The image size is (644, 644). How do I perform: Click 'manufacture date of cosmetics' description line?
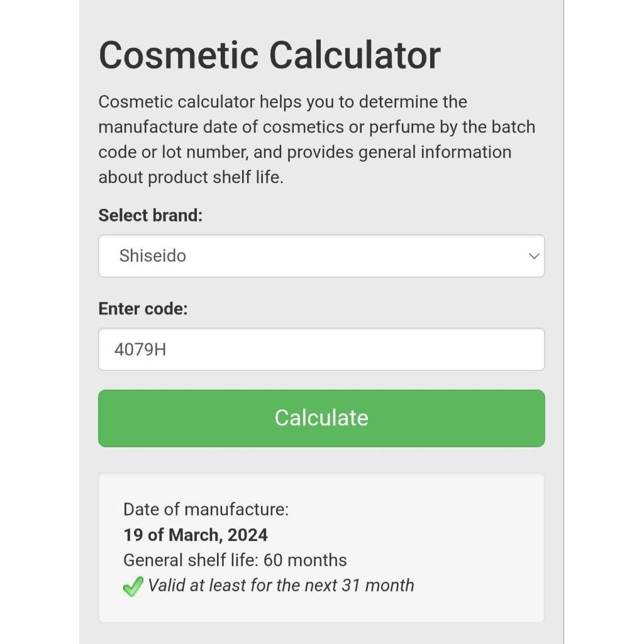point(317,127)
